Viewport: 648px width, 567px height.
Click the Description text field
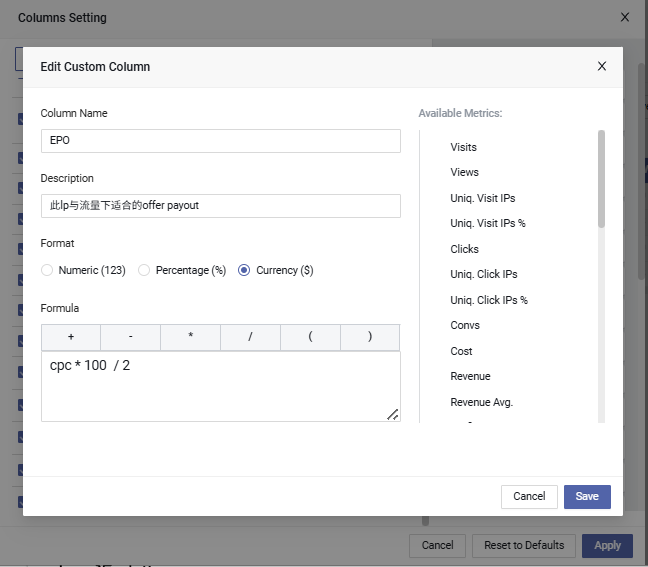220,206
